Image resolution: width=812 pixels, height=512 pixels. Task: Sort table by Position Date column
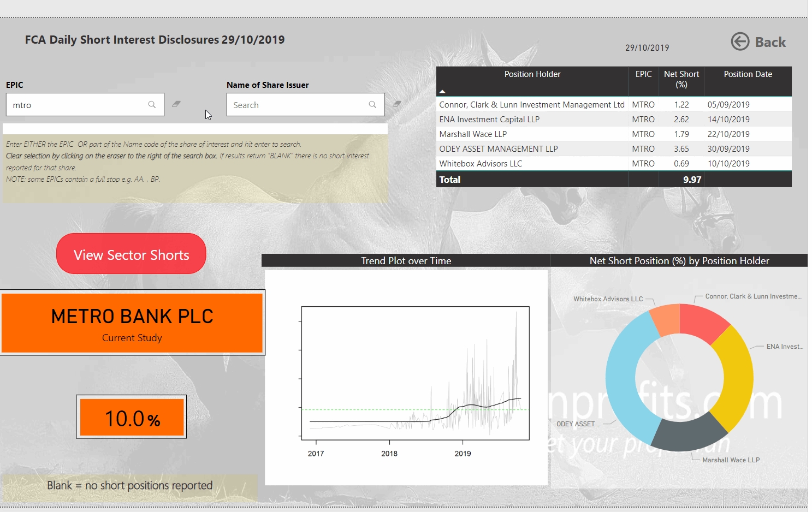(x=748, y=74)
